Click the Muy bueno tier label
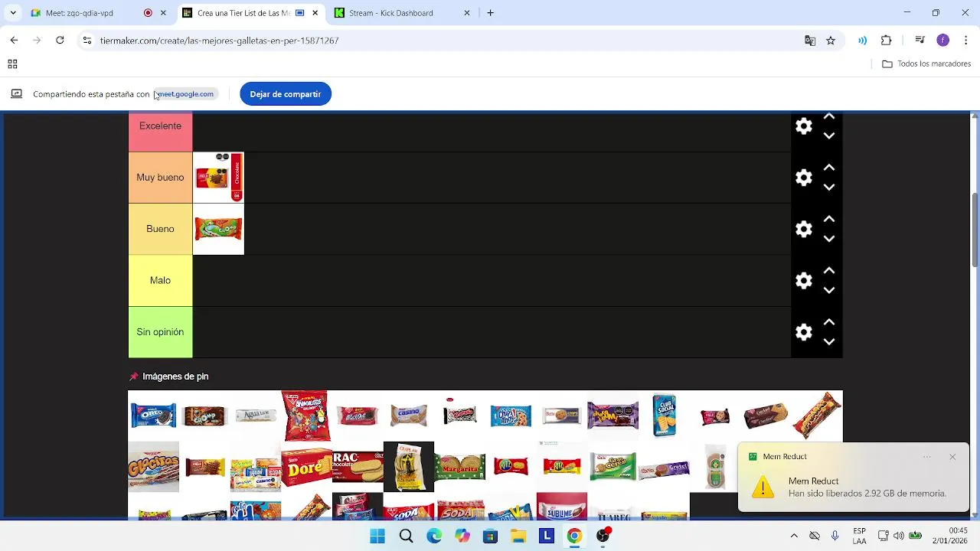Screen dimensions: 980x551 tap(160, 178)
